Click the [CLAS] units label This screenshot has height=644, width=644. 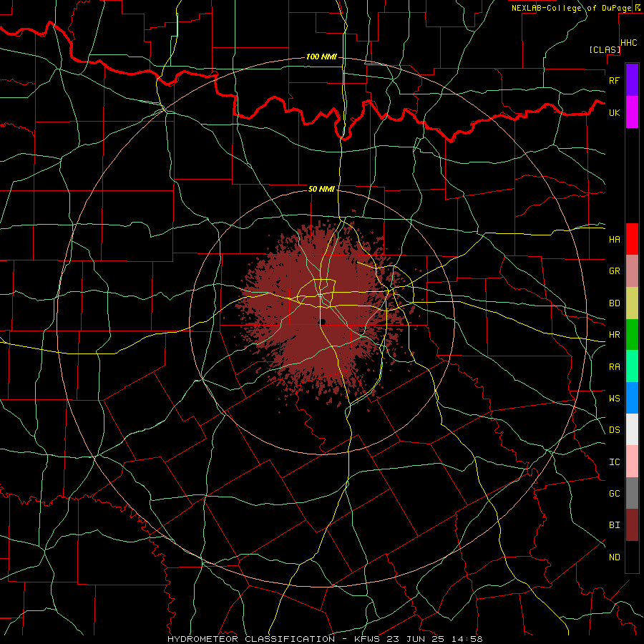[x=605, y=49]
